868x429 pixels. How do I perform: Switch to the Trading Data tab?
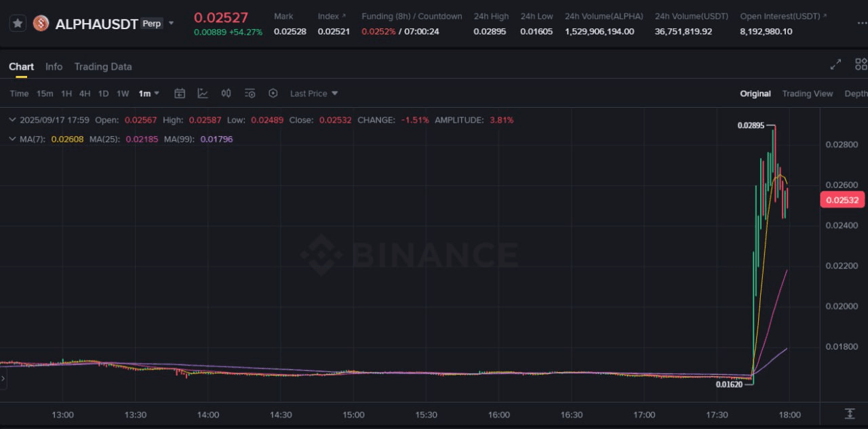click(103, 66)
